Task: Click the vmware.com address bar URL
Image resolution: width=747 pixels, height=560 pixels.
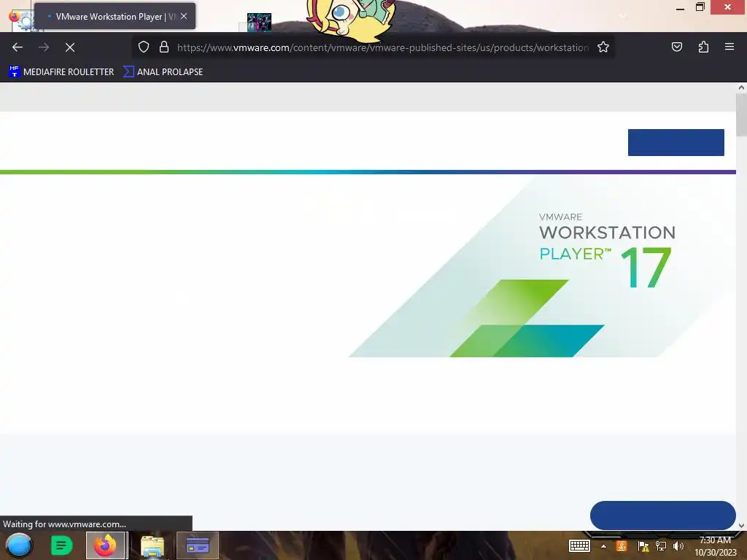Action: (x=382, y=47)
